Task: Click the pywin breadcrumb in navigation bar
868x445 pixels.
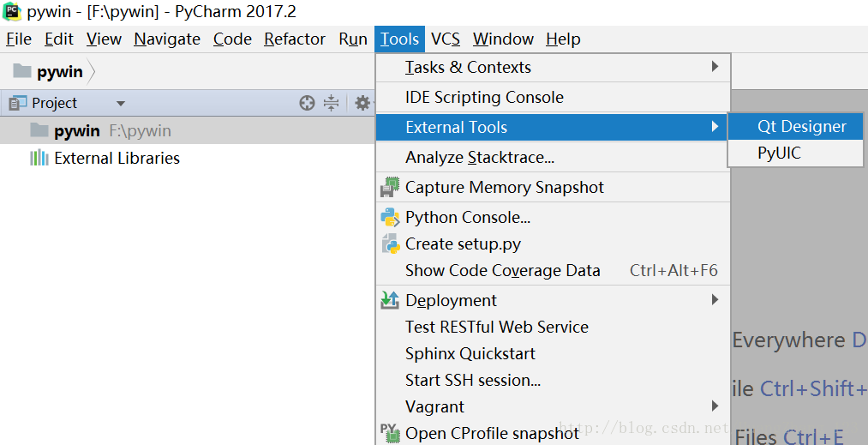Action: (58, 71)
